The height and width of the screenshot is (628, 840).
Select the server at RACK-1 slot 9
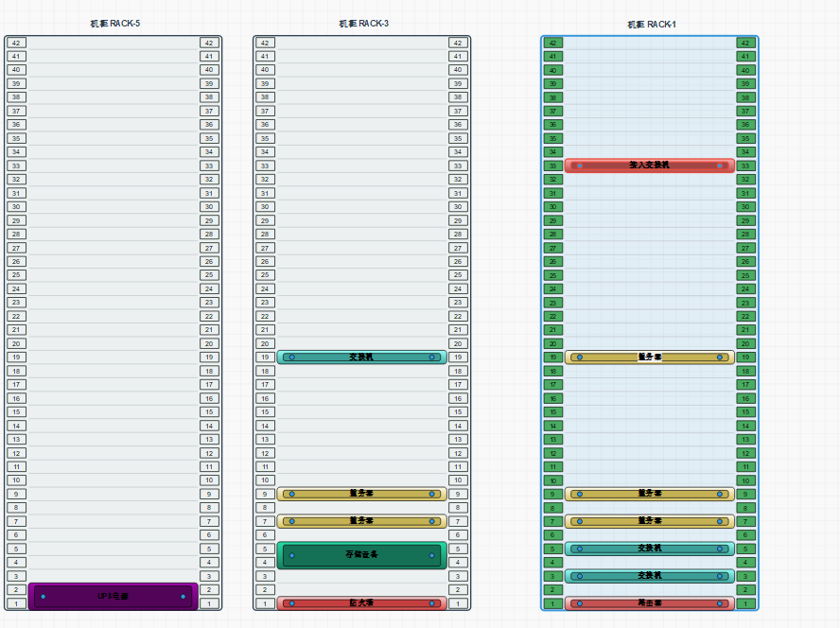pyautogui.click(x=649, y=494)
